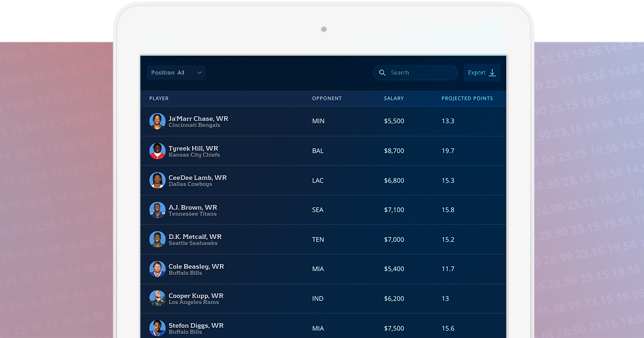Click Cole Beasley's player avatar

(x=157, y=269)
